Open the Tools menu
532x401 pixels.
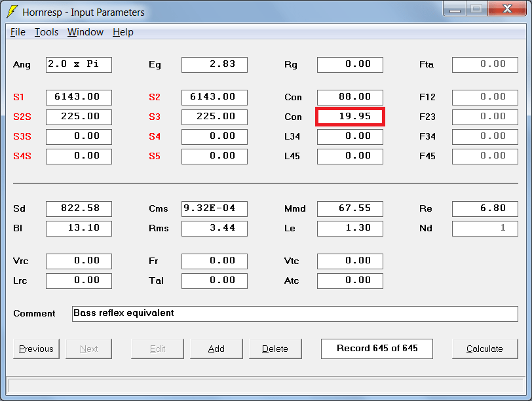(x=47, y=32)
